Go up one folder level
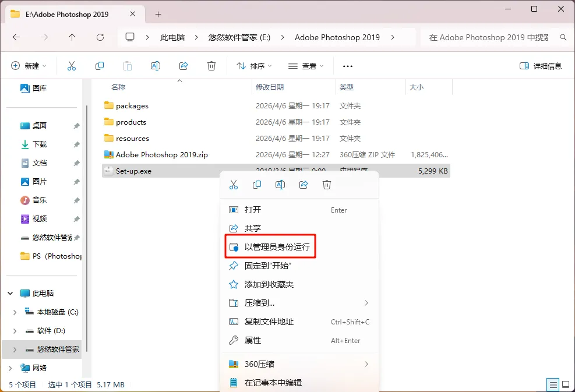 [x=72, y=37]
